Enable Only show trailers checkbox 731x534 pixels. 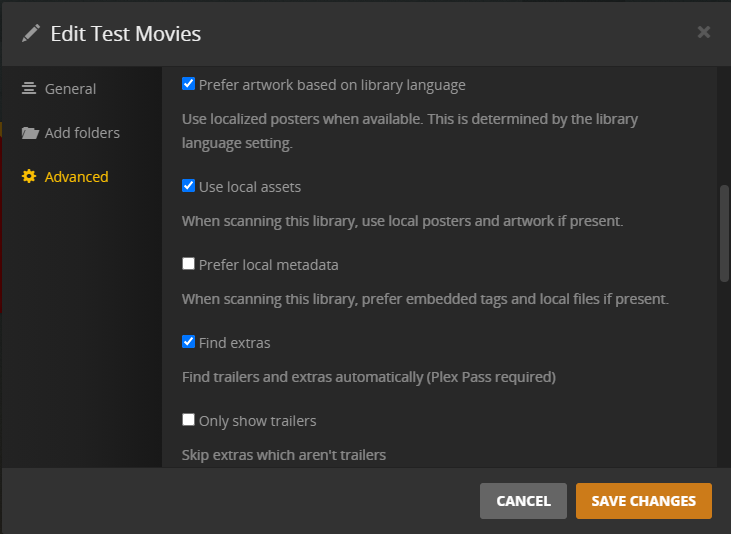[188, 420]
